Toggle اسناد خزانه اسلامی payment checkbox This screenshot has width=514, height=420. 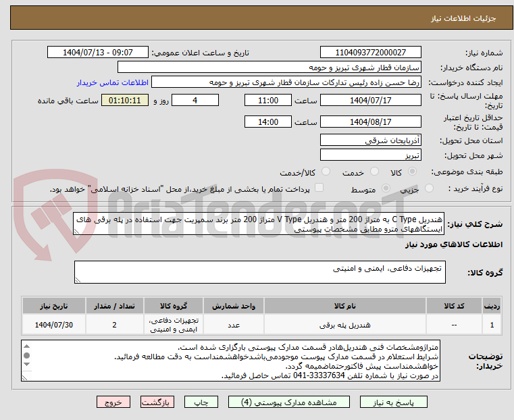click(x=319, y=188)
